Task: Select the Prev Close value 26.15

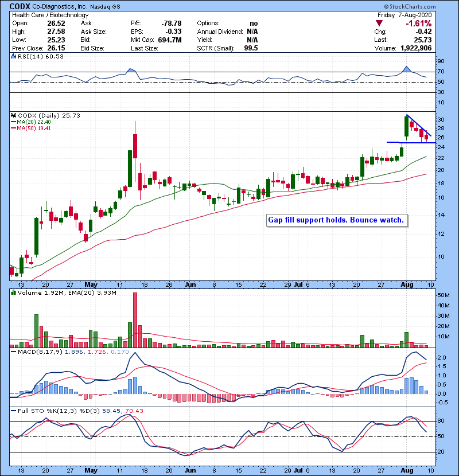Action: click(x=56, y=48)
